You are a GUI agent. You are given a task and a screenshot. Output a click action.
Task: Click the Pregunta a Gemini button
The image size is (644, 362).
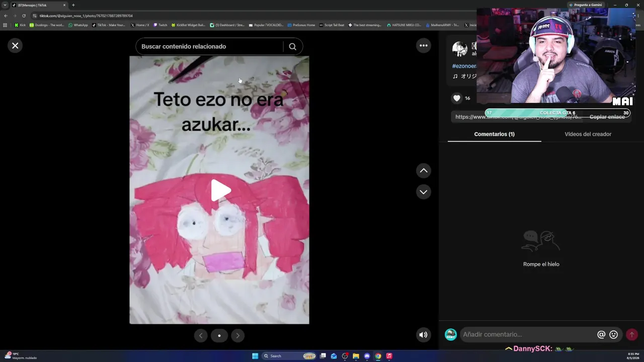tap(585, 5)
